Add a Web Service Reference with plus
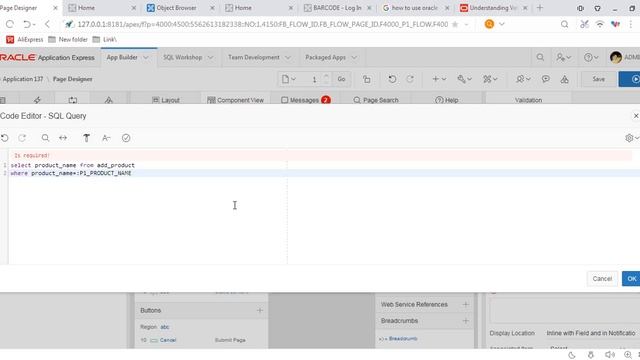This screenshot has height=360, width=640. click(465, 304)
